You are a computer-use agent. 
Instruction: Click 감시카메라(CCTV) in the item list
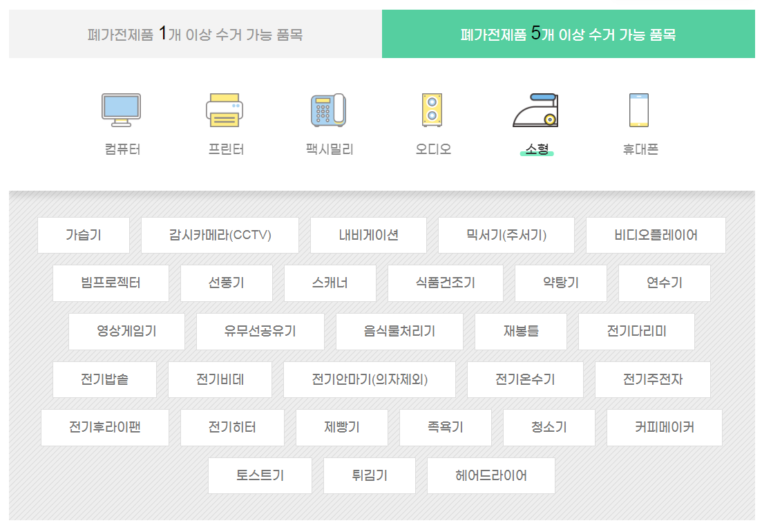(x=220, y=235)
